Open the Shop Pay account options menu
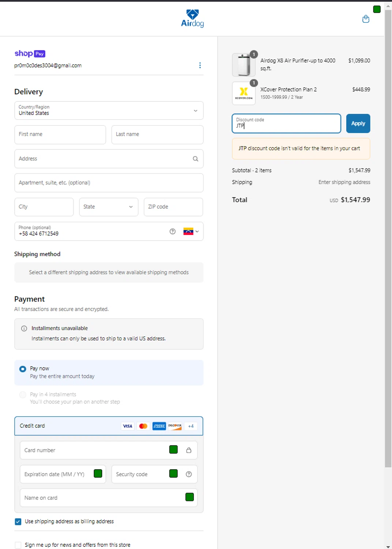 [200, 65]
